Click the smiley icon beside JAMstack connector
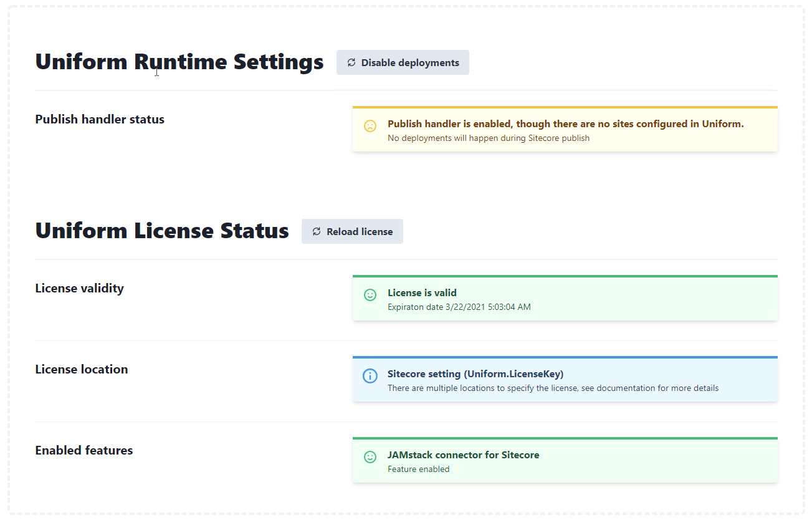The height and width of the screenshot is (520, 812). (370, 457)
